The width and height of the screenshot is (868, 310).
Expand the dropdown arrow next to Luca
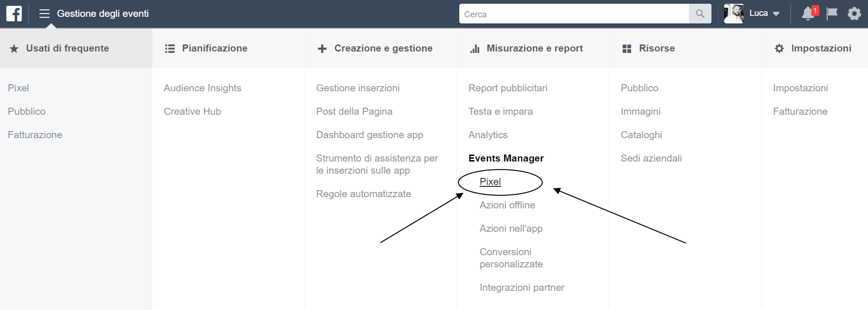coord(776,14)
